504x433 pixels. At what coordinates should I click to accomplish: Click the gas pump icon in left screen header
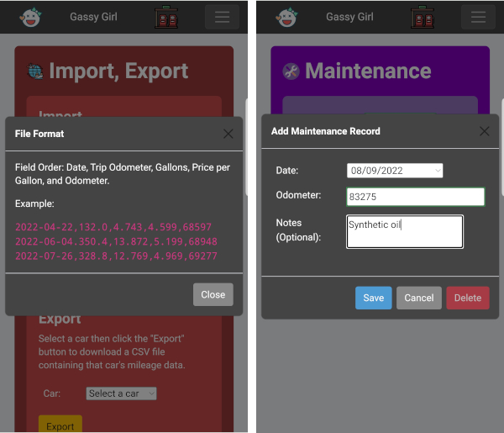166,17
